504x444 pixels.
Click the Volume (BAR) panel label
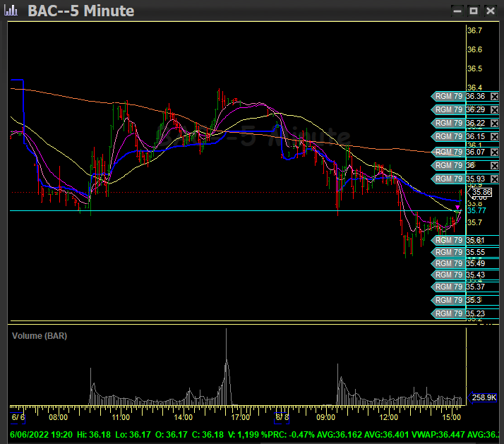tap(40, 336)
